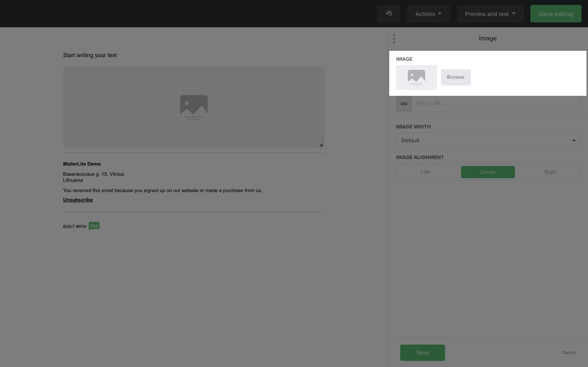Align image to the Left
588x367 pixels.
(x=425, y=172)
